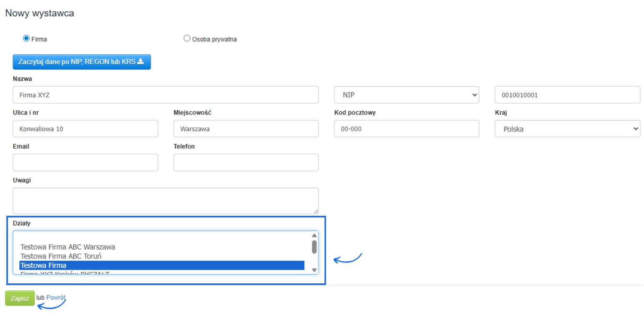Pick Testowa Firma ABC Toruń entry
Screen dimensions: 644x313
[x=61, y=256]
